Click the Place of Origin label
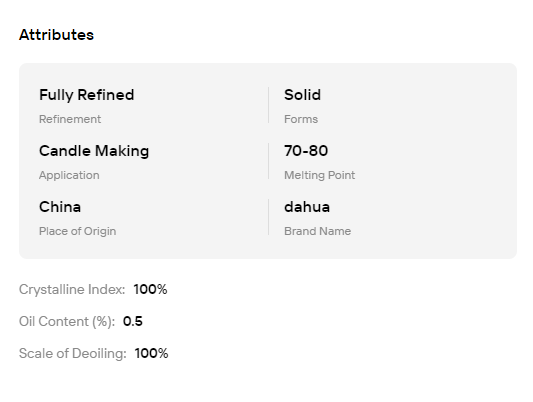 78,231
